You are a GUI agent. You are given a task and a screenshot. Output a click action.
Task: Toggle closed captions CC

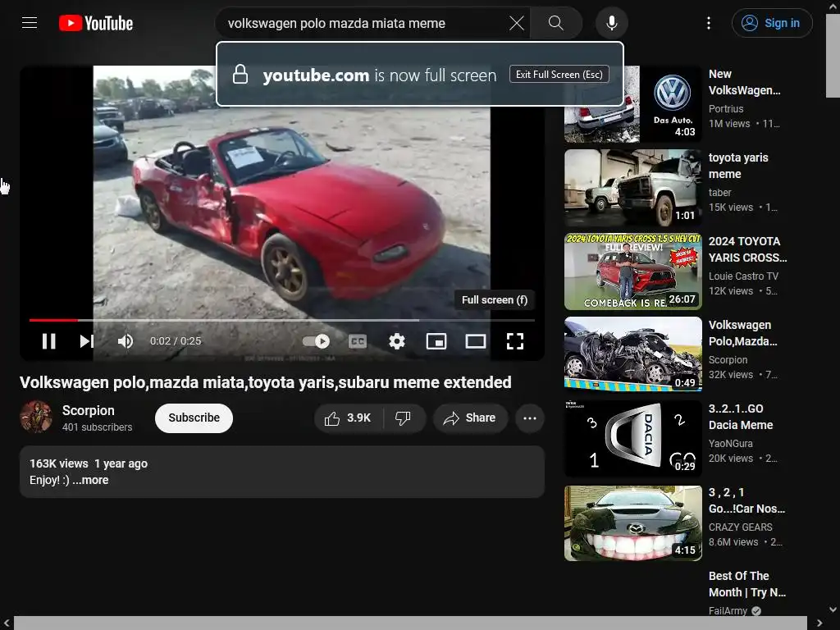click(x=358, y=341)
